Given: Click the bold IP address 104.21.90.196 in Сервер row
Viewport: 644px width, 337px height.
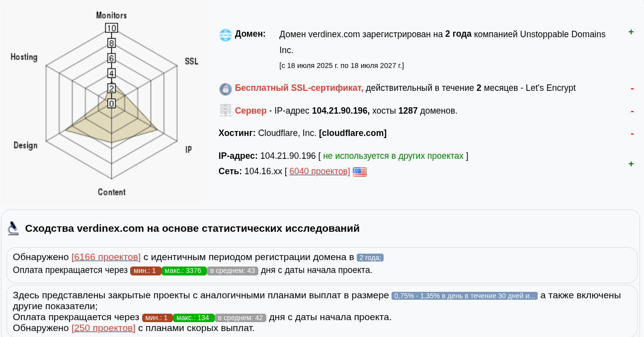Looking at the screenshot, I should [x=341, y=111].
